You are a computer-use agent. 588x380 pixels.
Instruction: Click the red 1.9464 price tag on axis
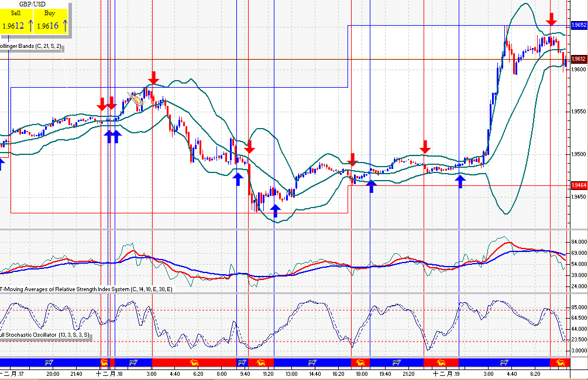click(579, 185)
